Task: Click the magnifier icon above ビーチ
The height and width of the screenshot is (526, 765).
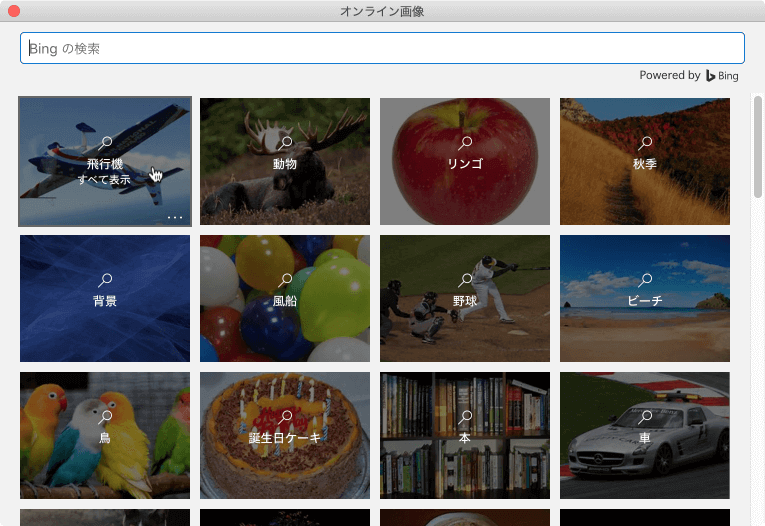Action: 645,280
